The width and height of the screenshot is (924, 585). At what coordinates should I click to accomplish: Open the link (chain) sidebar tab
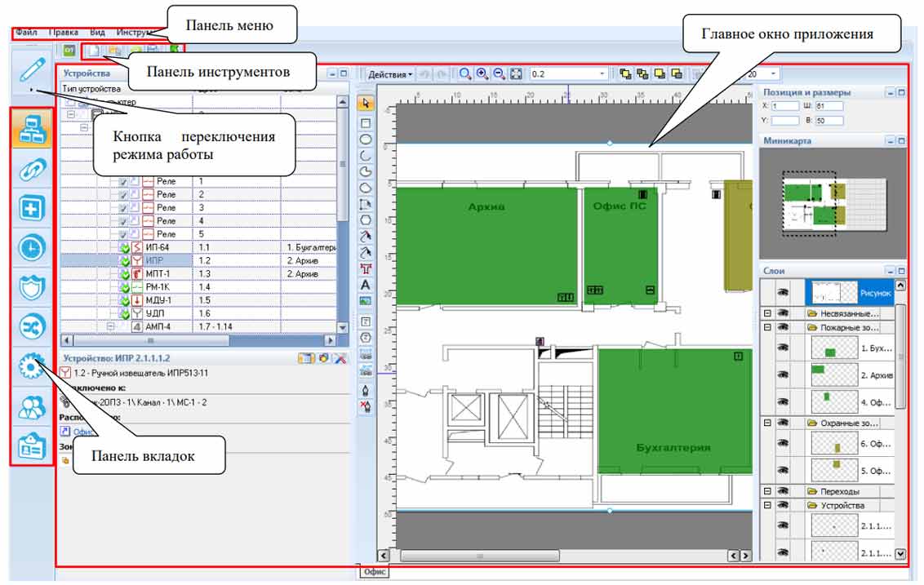(31, 169)
